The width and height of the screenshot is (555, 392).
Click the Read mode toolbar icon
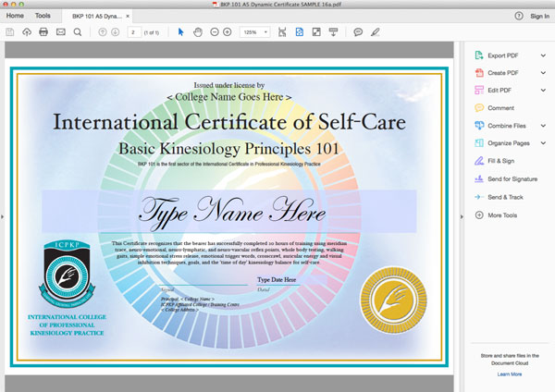[x=333, y=32]
